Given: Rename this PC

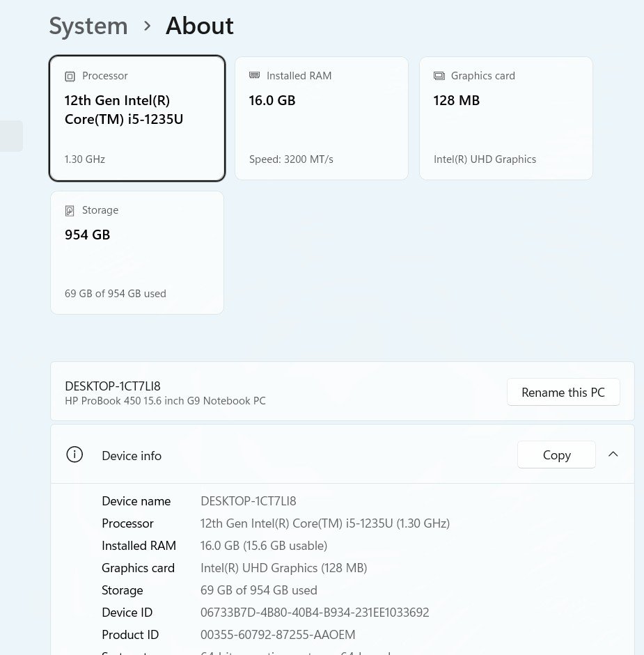Looking at the screenshot, I should (563, 392).
